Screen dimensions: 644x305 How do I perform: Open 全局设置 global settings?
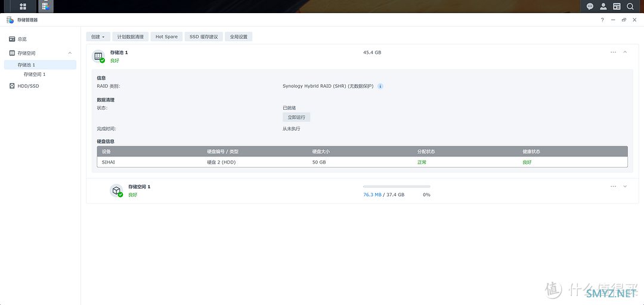click(239, 36)
